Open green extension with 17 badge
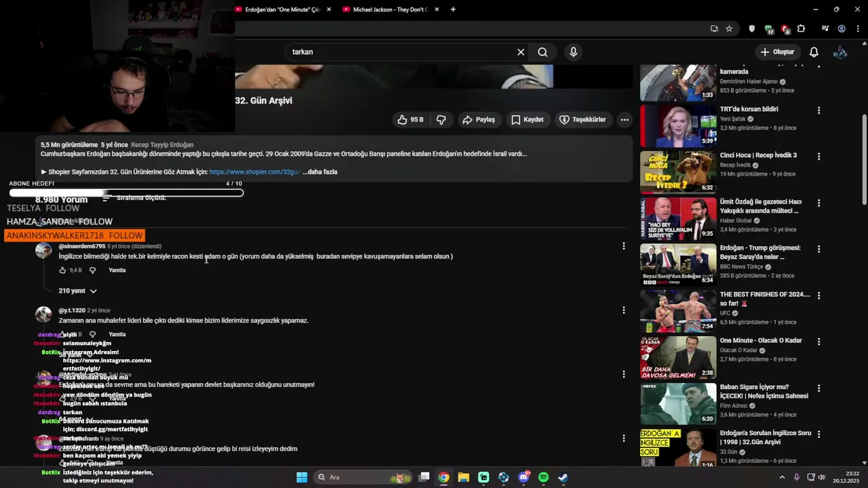Viewport: 868px width, 488px height. point(768,28)
